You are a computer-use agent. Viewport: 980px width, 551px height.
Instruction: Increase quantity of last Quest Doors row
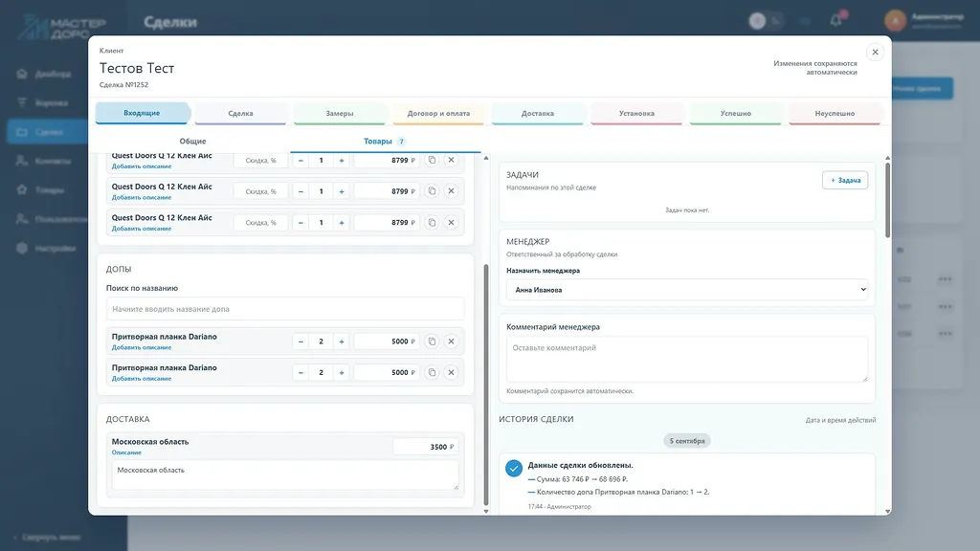point(342,222)
